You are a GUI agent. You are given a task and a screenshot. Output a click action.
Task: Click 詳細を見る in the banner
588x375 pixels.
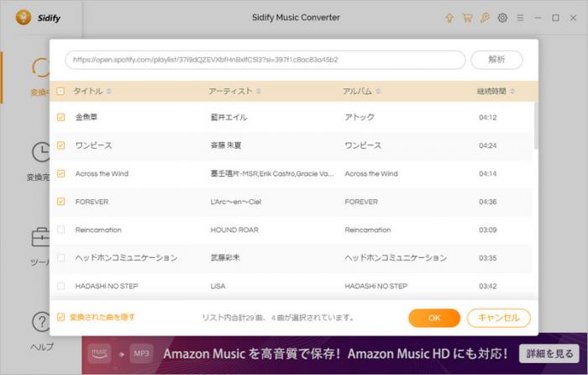(549, 354)
